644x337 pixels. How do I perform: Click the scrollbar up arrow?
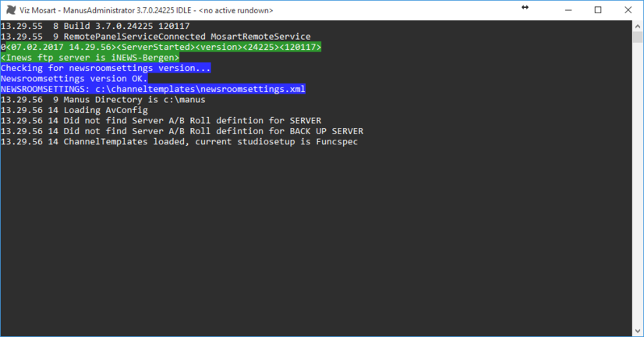tap(636, 26)
